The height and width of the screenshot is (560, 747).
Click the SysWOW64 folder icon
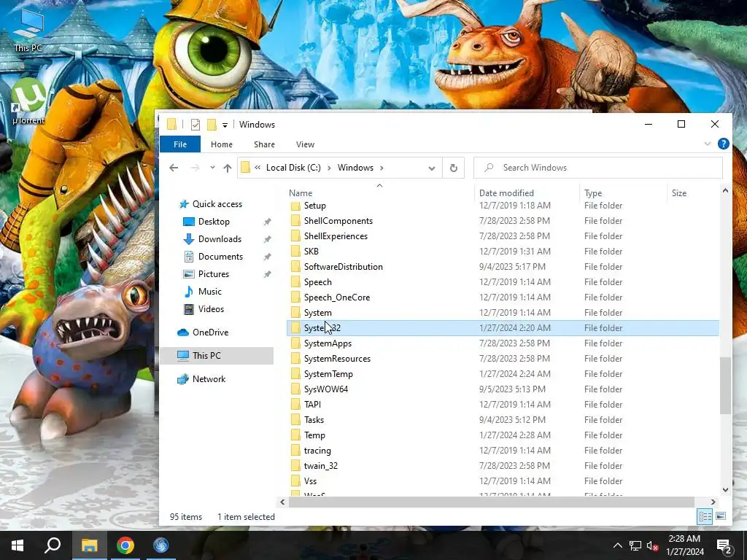(x=296, y=389)
